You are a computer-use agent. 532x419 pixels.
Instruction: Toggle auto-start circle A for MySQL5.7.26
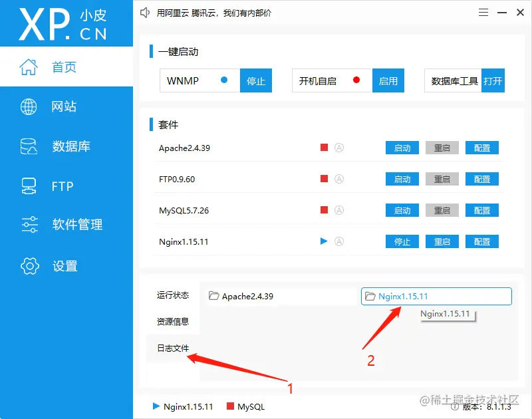coord(339,210)
